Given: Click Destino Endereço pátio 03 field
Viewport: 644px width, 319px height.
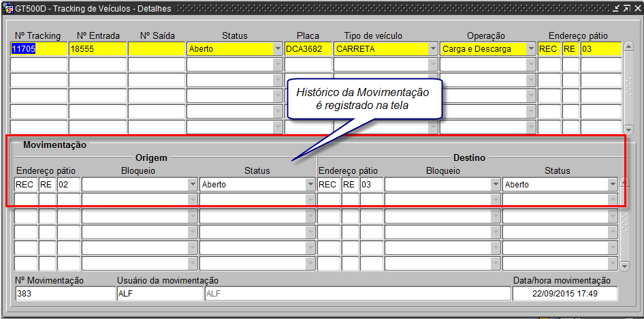Looking at the screenshot, I should [x=371, y=185].
